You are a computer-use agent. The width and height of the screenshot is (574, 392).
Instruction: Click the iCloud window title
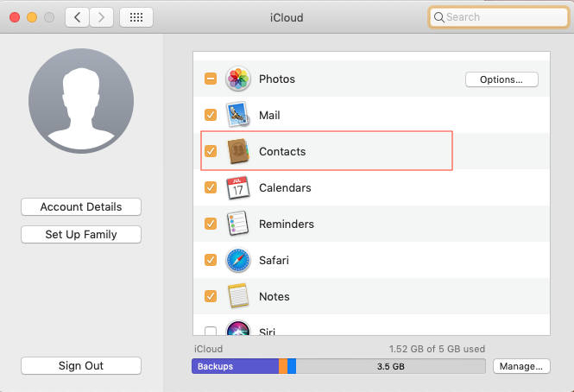[x=287, y=17]
